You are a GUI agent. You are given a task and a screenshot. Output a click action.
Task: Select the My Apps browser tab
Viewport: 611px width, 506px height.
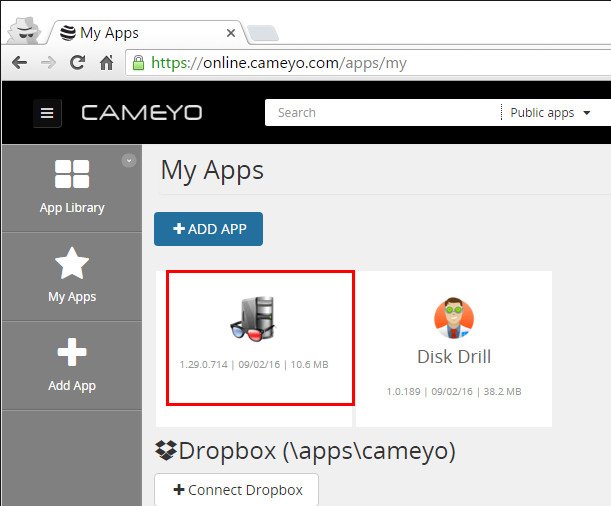[140, 32]
